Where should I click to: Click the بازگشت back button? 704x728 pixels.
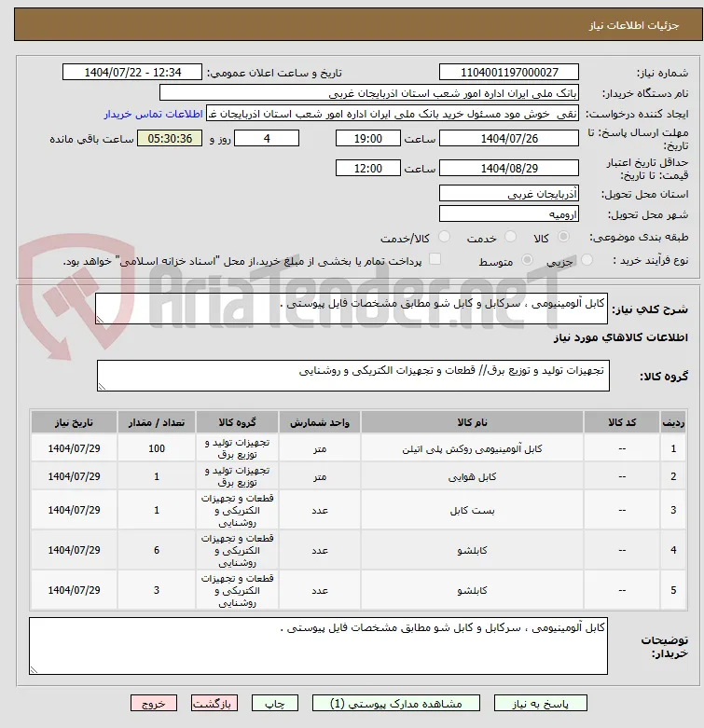pyautogui.click(x=214, y=704)
